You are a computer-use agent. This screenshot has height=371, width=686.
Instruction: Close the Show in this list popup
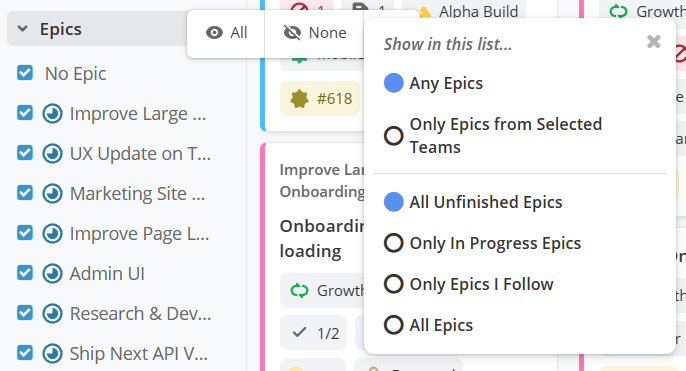coord(654,42)
